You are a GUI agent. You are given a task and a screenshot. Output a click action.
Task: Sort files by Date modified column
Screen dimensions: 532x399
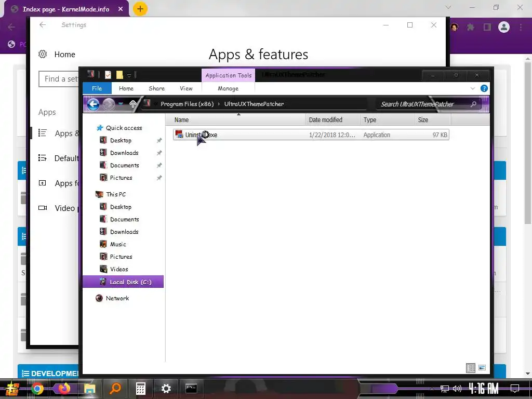(332, 120)
